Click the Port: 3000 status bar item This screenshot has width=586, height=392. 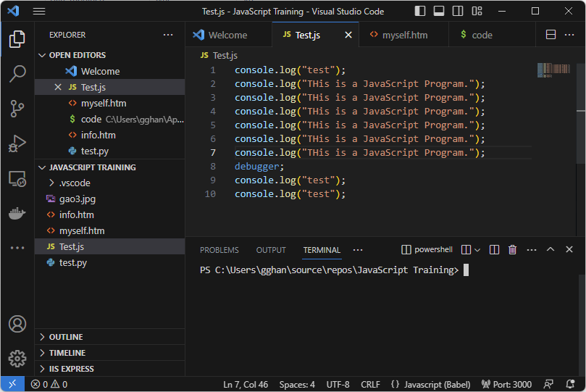[x=506, y=385]
